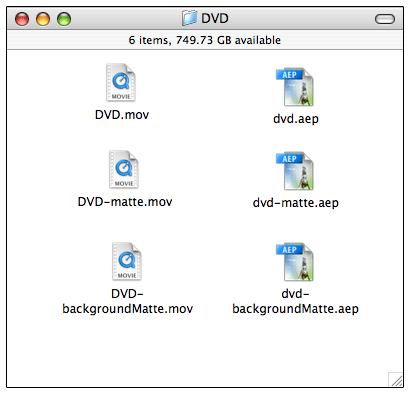
Task: Select the dvd-matte.aep project icon
Action: click(x=295, y=171)
